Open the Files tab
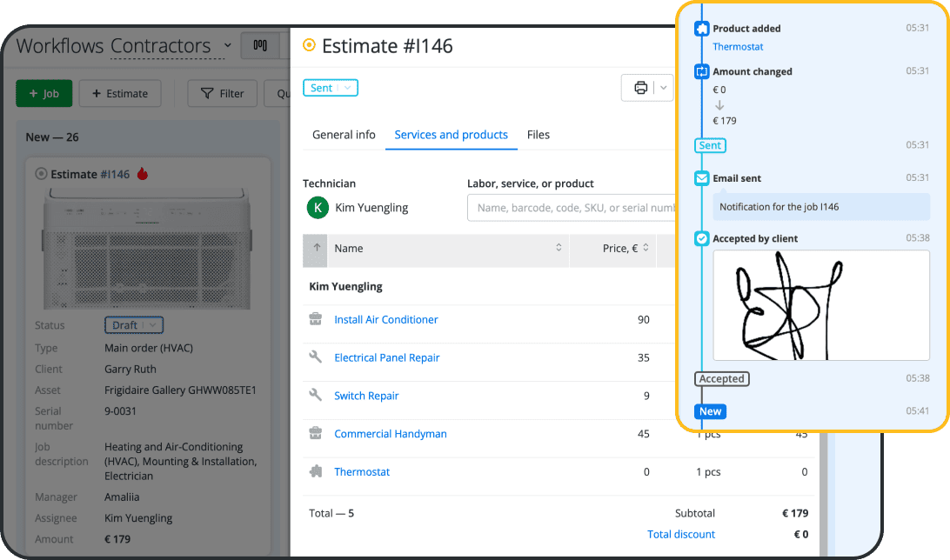The image size is (950, 560). tap(539, 135)
